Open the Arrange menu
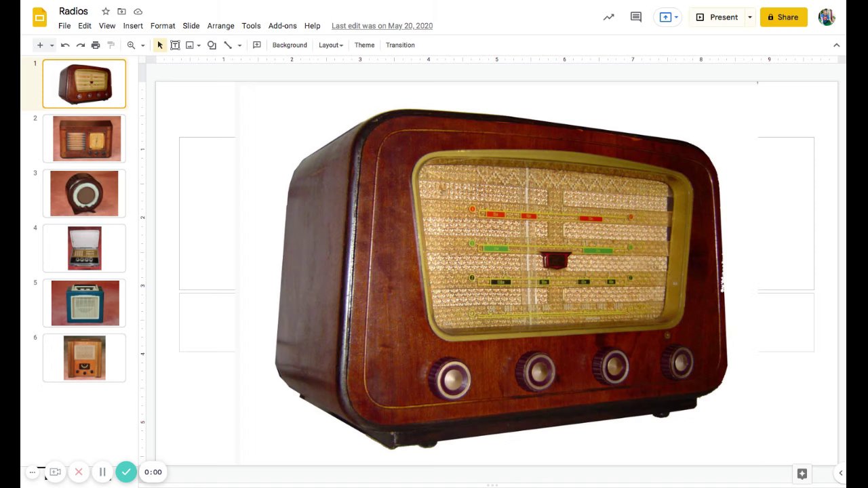 pos(220,26)
